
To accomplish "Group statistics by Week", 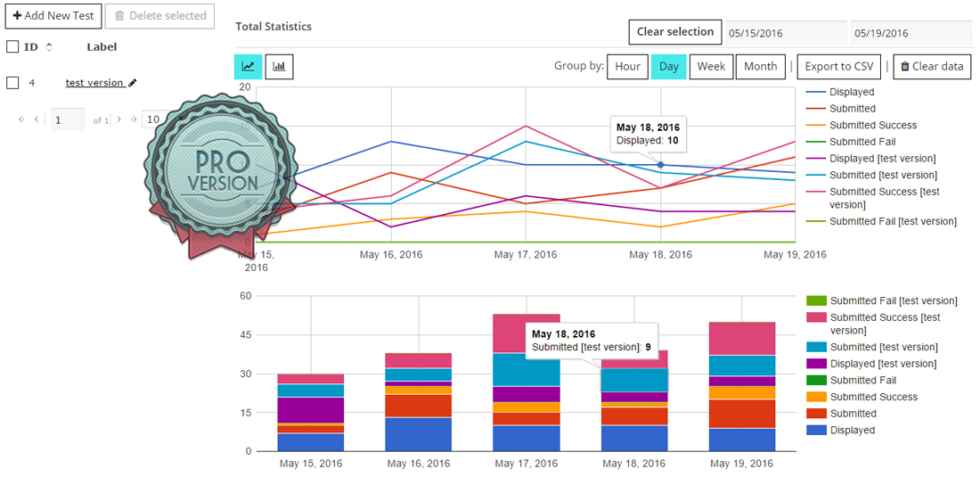I will click(x=710, y=67).
